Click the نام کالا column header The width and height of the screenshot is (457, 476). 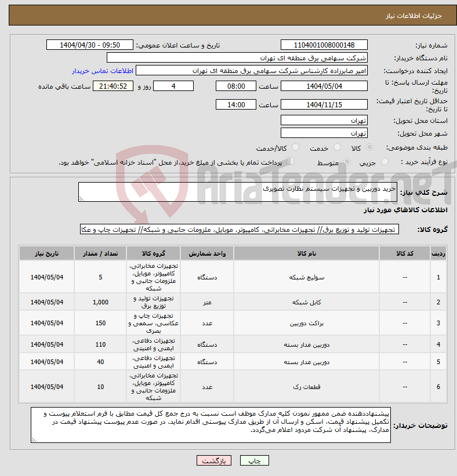click(x=306, y=253)
